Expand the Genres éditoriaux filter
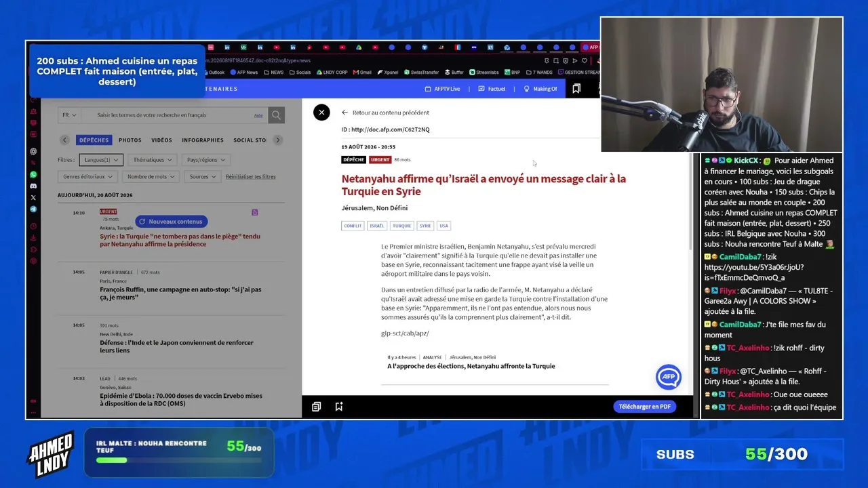Screen dimensions: 868x488 click(87, 176)
